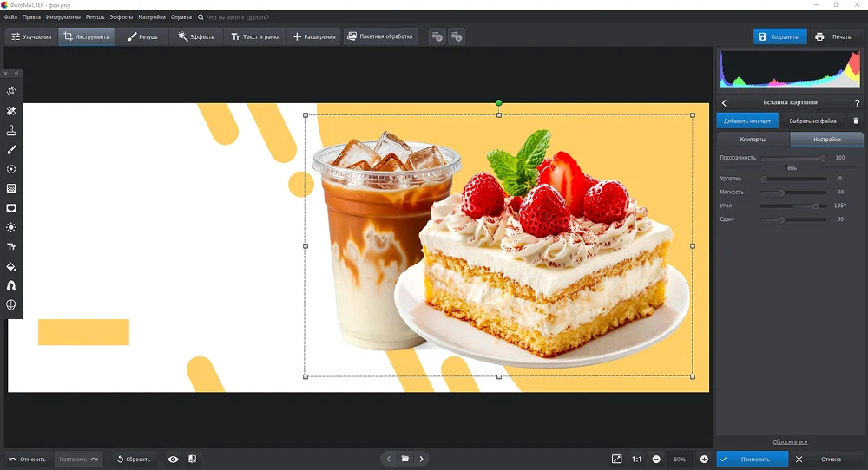Zoom in with the plus icon
Image resolution: width=868 pixels, height=470 pixels.
704,459
